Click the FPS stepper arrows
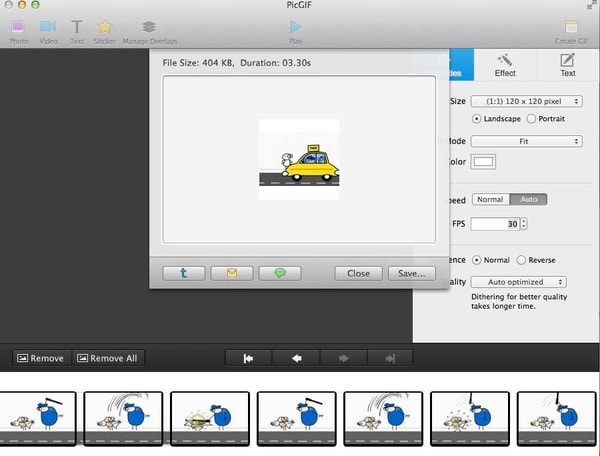The image size is (600, 456). [x=523, y=224]
